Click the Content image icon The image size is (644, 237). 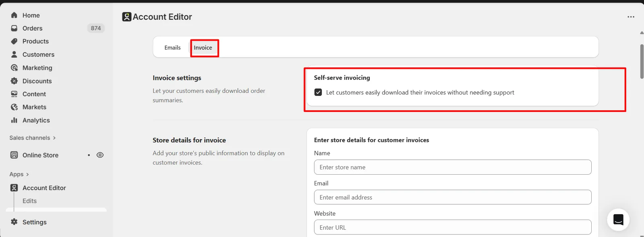[14, 94]
